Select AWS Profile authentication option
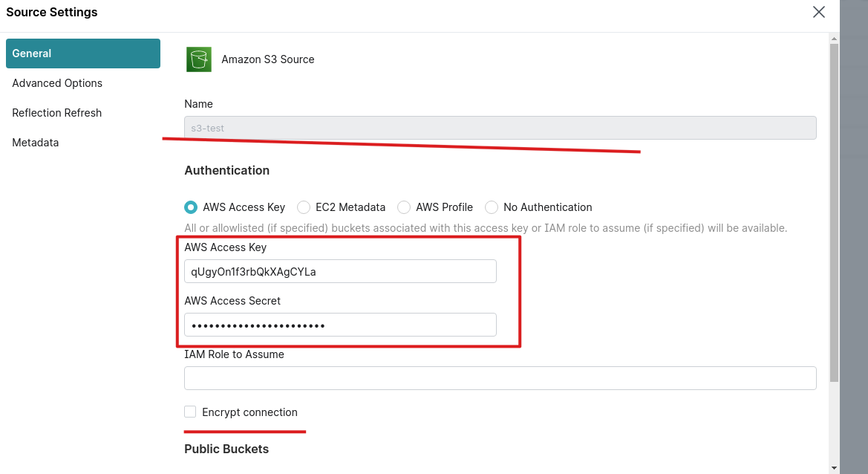This screenshot has height=474, width=868. (x=404, y=207)
